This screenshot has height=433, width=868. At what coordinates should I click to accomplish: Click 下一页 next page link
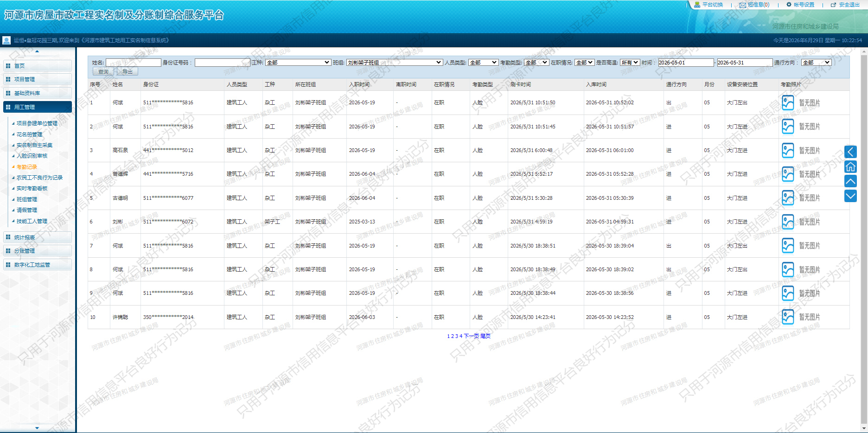tap(471, 336)
